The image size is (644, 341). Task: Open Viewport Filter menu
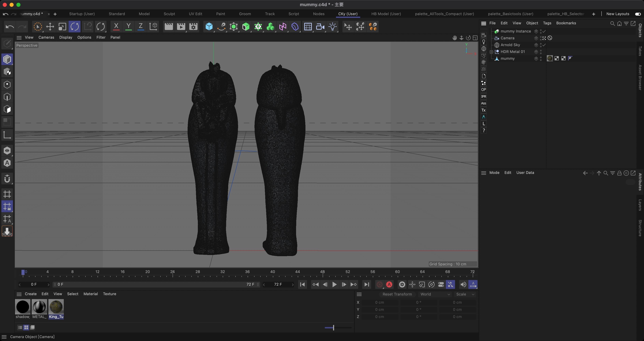point(101,37)
